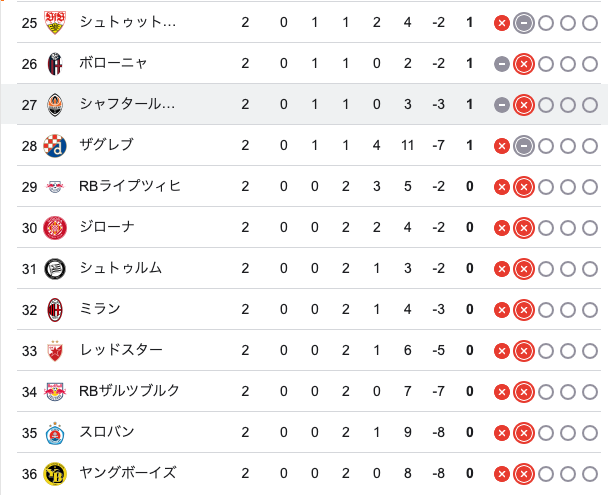The image size is (608, 495).
Task: Open the ヤングボーイズ team link
Action: click(x=128, y=473)
